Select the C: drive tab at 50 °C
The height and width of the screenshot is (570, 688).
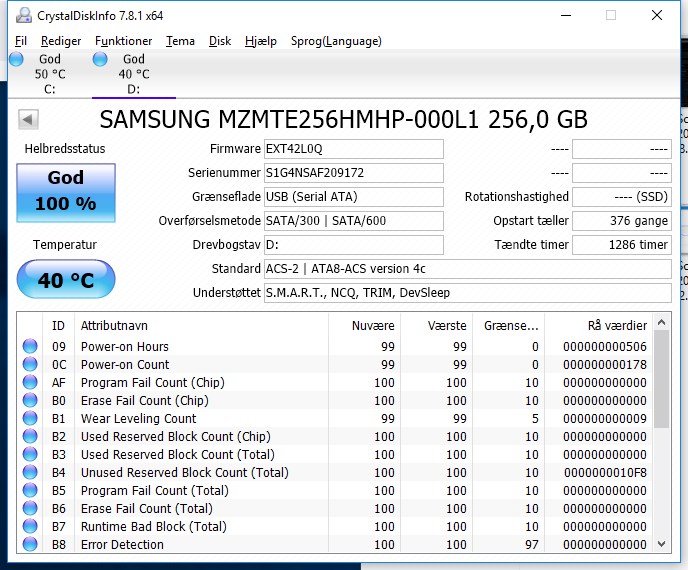click(50, 74)
